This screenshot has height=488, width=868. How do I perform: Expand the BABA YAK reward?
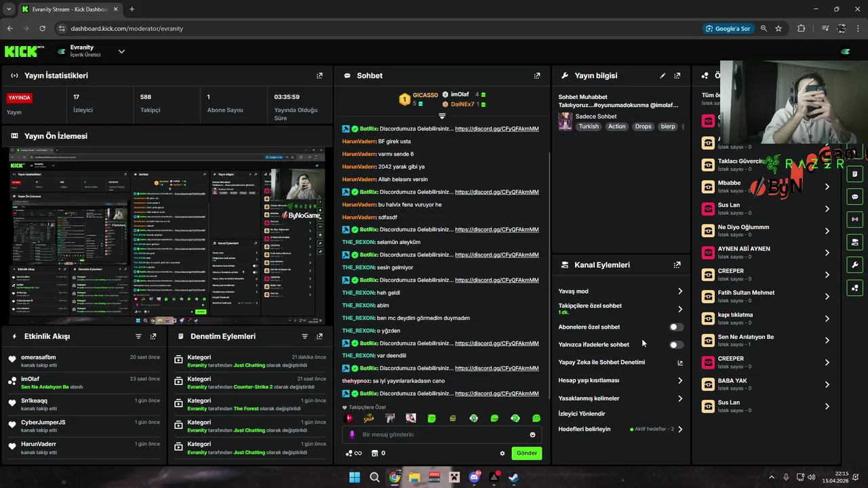[x=827, y=384]
